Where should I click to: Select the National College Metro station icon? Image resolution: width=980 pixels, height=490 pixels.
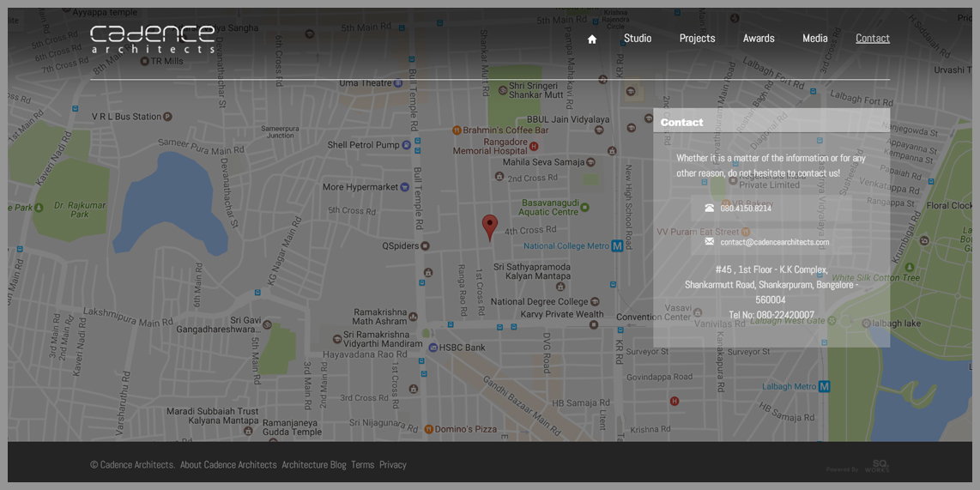(x=617, y=246)
